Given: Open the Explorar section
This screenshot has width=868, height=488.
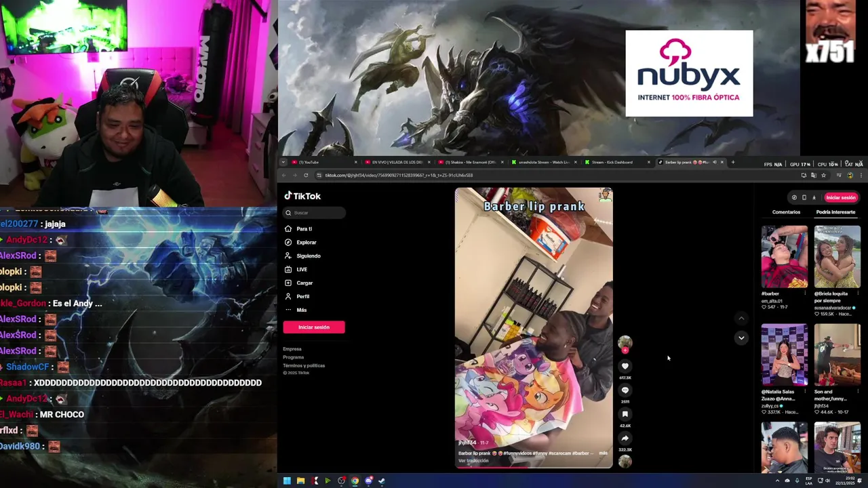Looking at the screenshot, I should click(300, 242).
